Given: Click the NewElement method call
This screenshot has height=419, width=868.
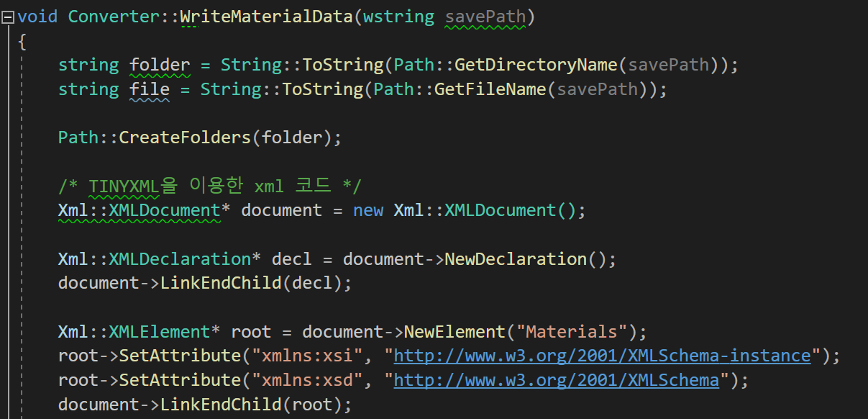Looking at the screenshot, I should coord(454,332).
